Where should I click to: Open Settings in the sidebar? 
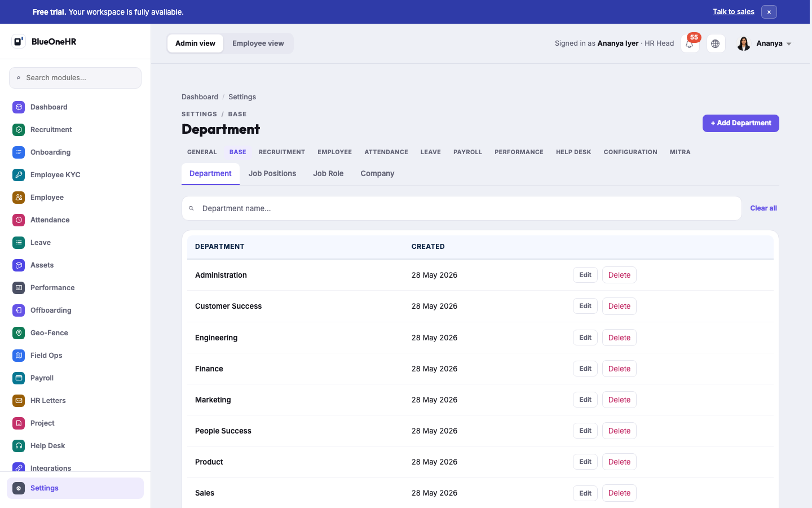click(75, 488)
